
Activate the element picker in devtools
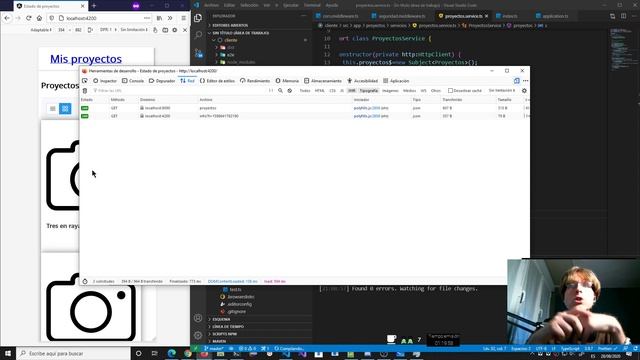click(x=85, y=81)
